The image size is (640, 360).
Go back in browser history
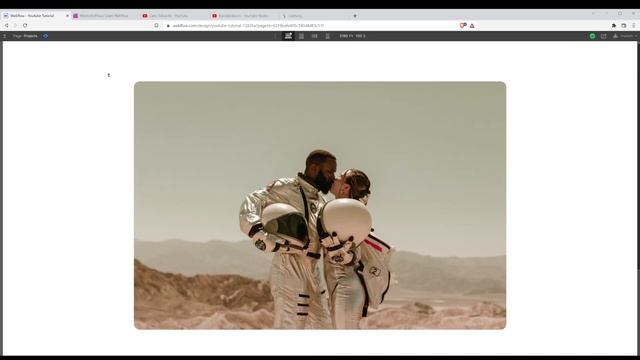pyautogui.click(x=7, y=25)
